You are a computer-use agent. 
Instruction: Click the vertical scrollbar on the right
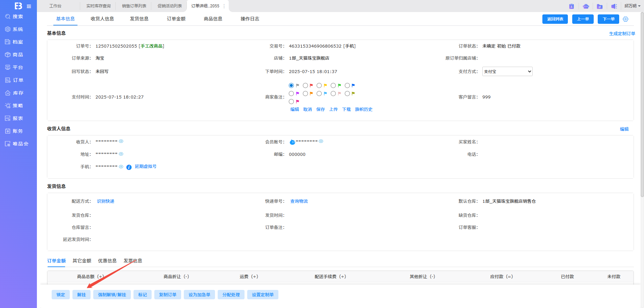(x=642, y=101)
